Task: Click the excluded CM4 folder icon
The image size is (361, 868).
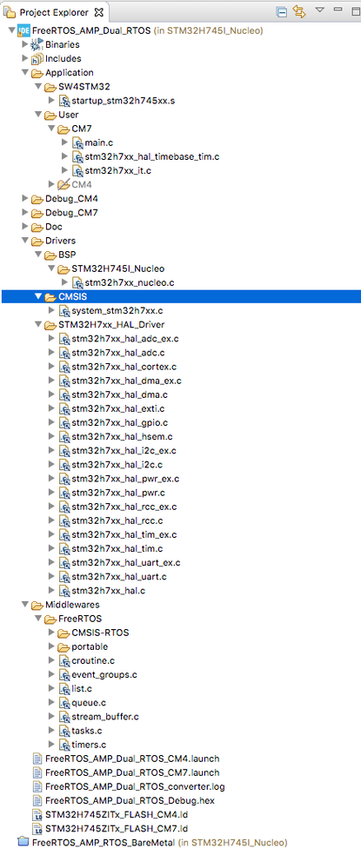Action: [64, 184]
